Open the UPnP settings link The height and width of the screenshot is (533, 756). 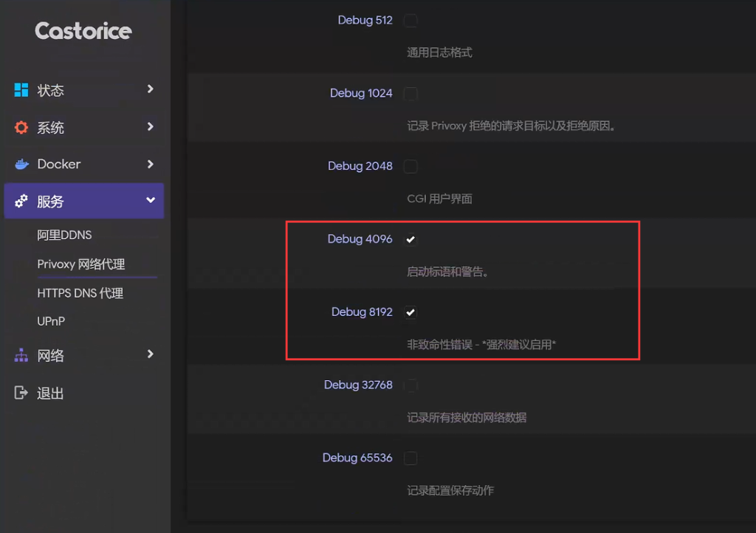tap(52, 321)
